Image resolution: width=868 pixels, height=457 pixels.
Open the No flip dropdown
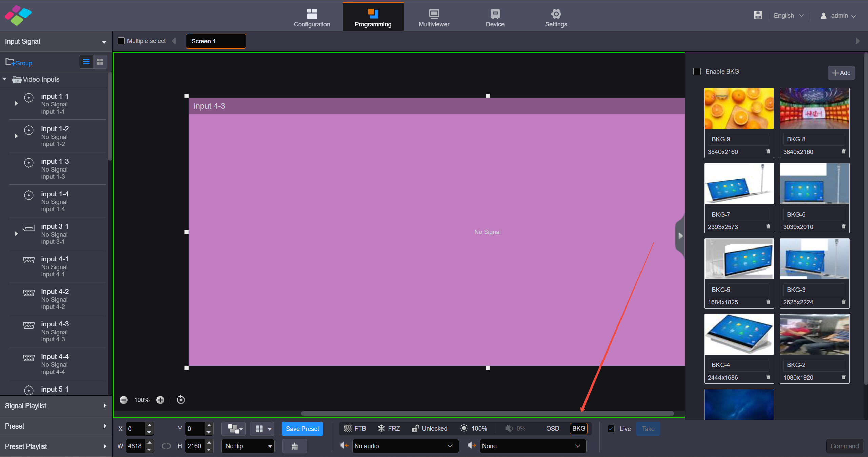[248, 446]
